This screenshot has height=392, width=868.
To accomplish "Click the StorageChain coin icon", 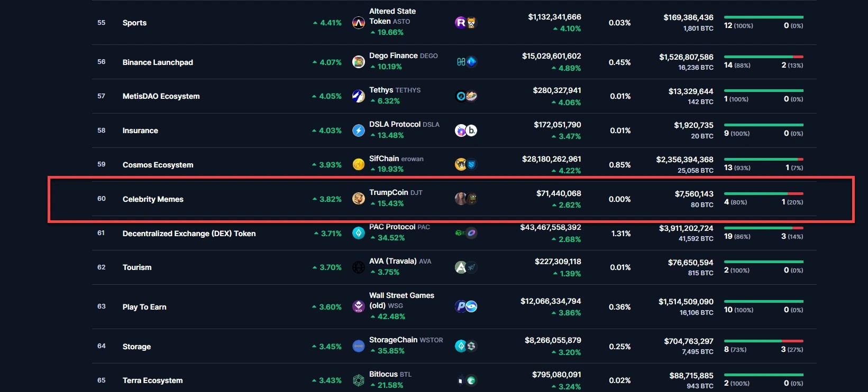I will (359, 346).
